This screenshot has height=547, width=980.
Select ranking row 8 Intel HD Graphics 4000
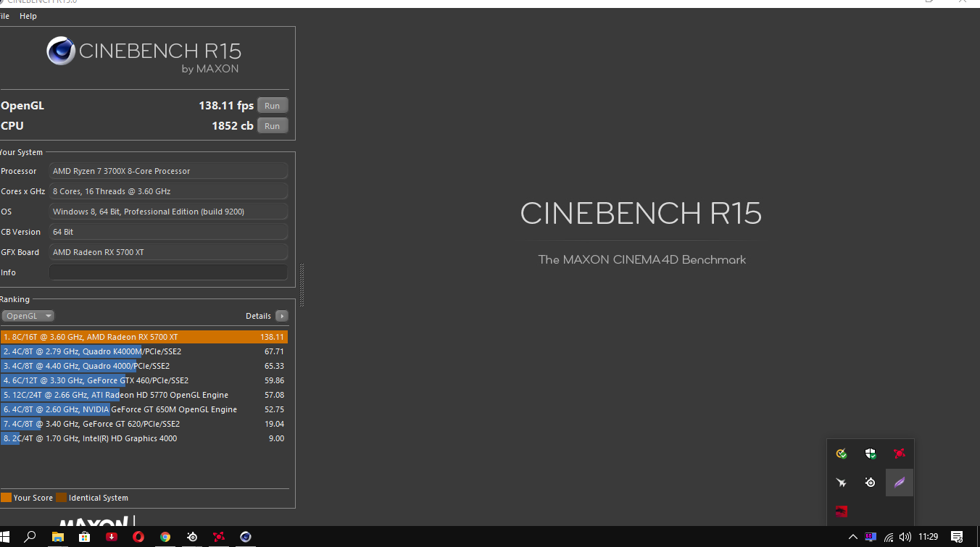tap(144, 438)
